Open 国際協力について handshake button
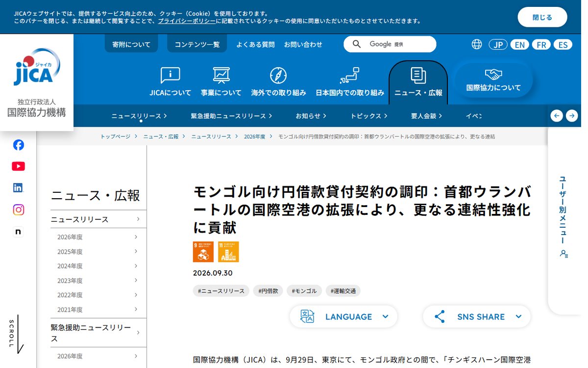Image resolution: width=588 pixels, height=368 pixels. 493,80
